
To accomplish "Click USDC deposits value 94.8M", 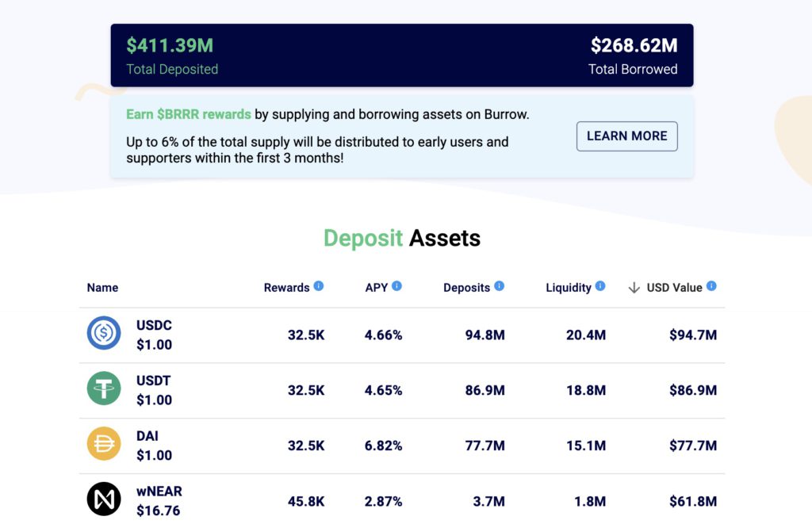I will pyautogui.click(x=485, y=335).
